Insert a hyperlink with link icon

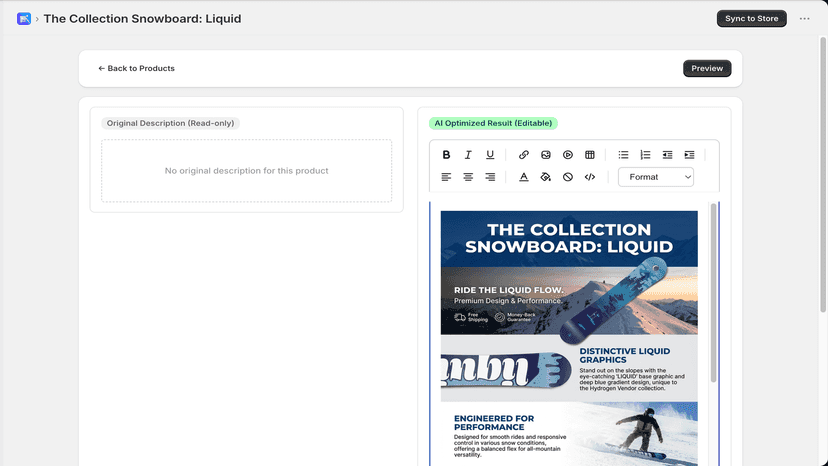(524, 155)
